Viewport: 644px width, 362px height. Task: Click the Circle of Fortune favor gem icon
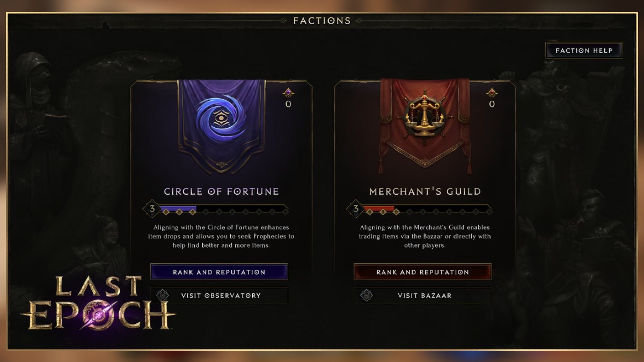pos(288,93)
